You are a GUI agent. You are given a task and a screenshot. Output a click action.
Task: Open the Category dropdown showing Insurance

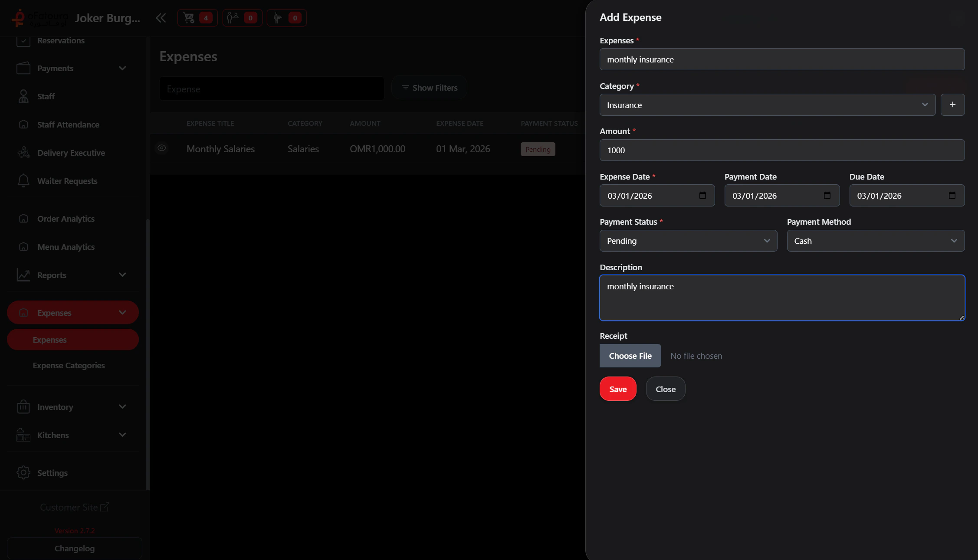(x=767, y=105)
